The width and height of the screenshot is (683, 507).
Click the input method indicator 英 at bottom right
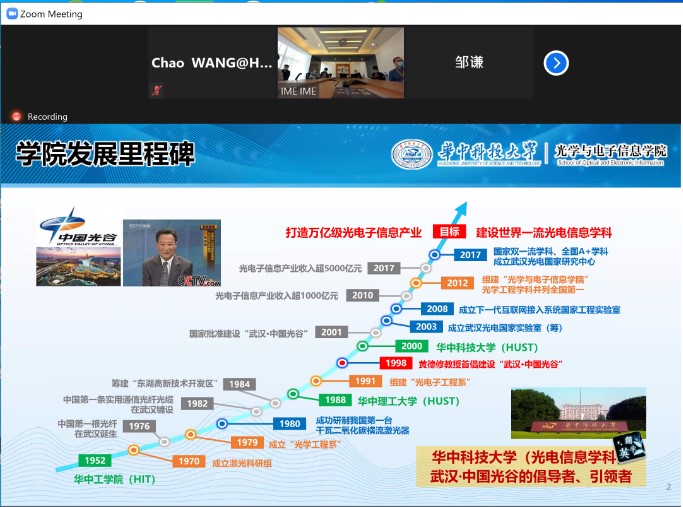coord(629,446)
